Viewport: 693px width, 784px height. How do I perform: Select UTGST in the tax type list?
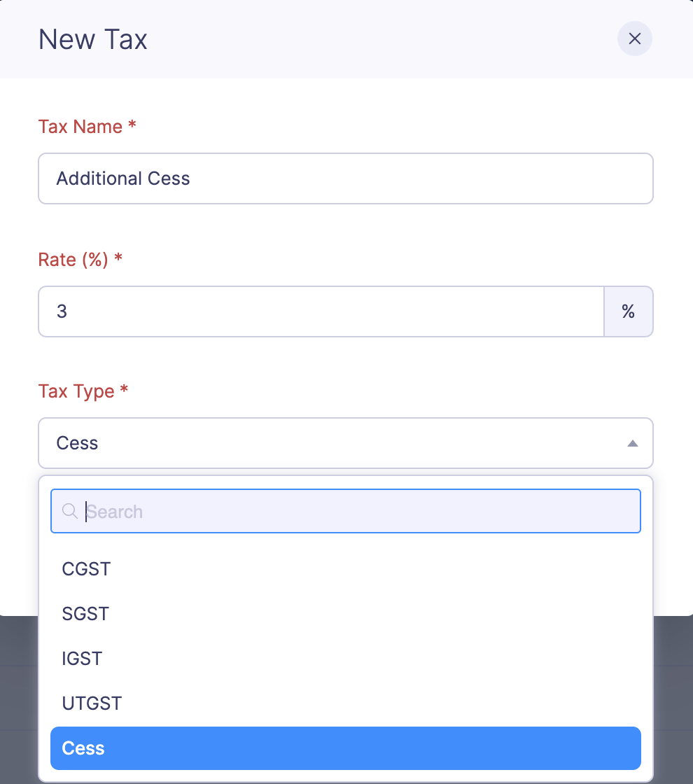(x=92, y=703)
